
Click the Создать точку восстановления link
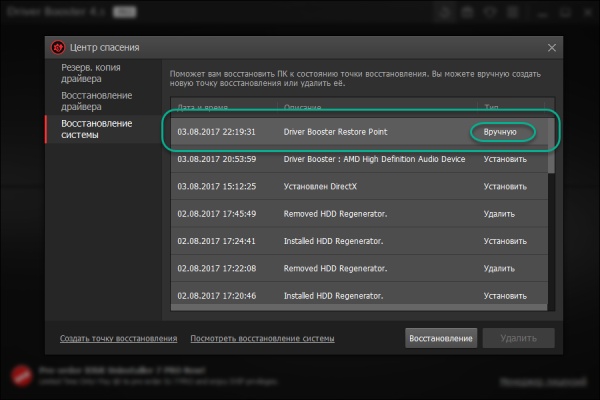[118, 338]
